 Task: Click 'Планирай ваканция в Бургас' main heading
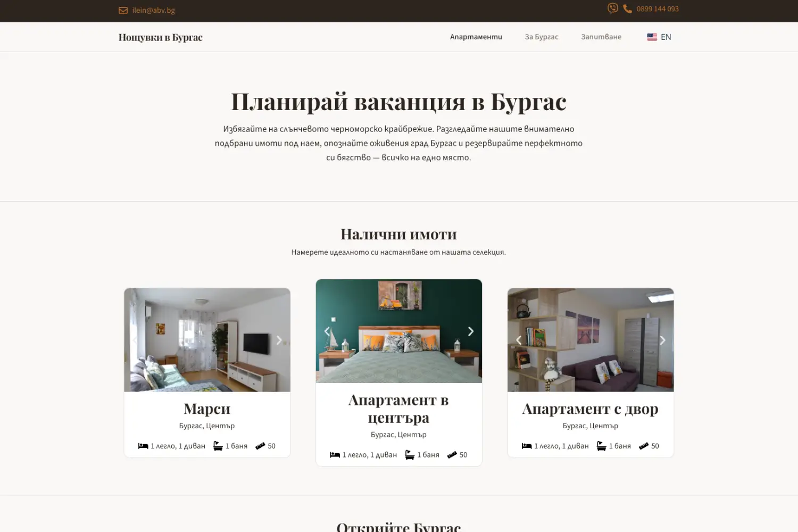click(x=399, y=102)
